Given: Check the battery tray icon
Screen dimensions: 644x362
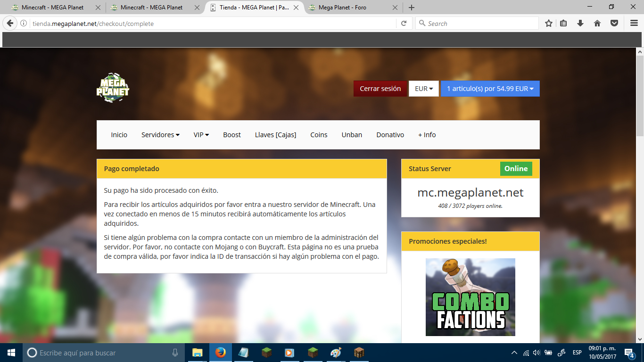Looking at the screenshot, I should (548, 353).
